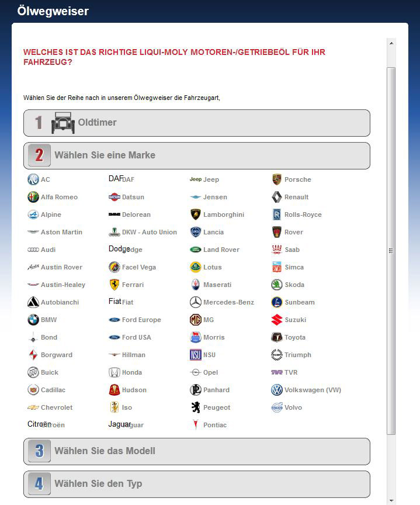
Task: Select the Lamborghini bull shield logo
Action: pyautogui.click(x=196, y=215)
